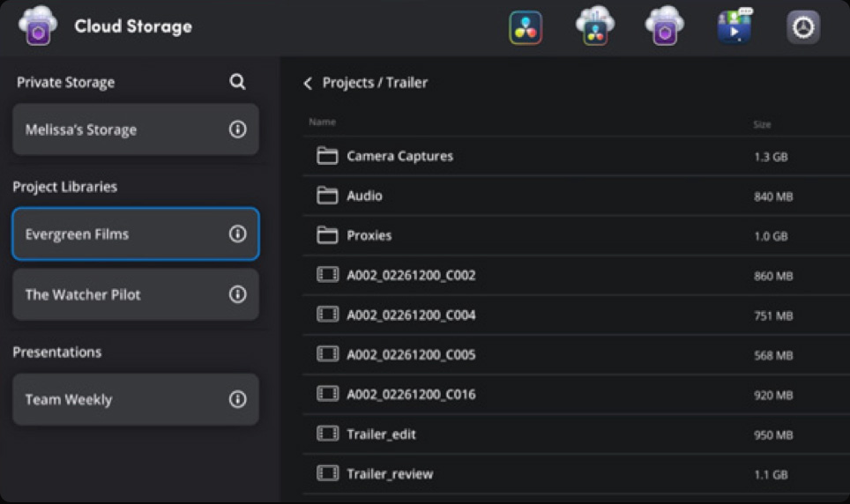Open Melissa's Storage
This screenshot has height=504, width=850.
[x=81, y=130]
